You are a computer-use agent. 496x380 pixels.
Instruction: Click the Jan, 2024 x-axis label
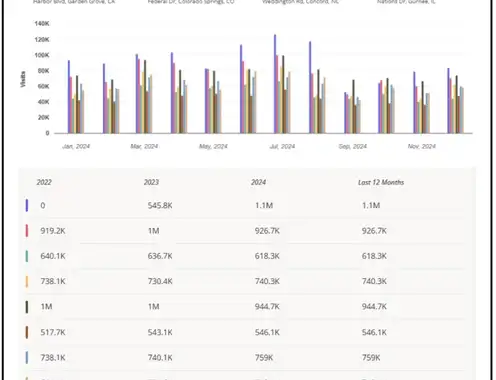point(76,146)
